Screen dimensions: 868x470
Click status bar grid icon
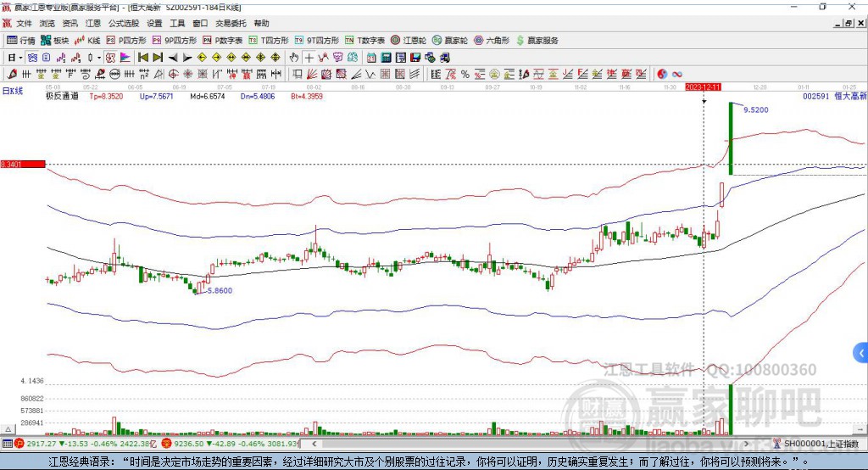point(7,444)
